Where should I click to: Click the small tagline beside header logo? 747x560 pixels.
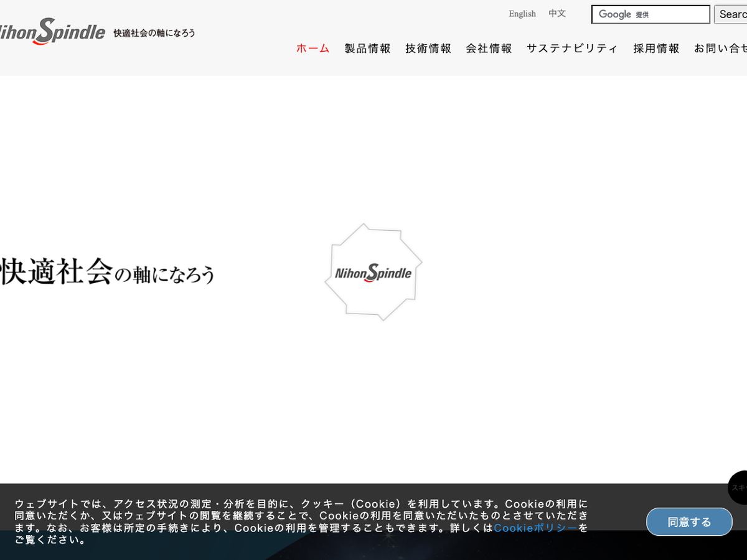(x=154, y=33)
